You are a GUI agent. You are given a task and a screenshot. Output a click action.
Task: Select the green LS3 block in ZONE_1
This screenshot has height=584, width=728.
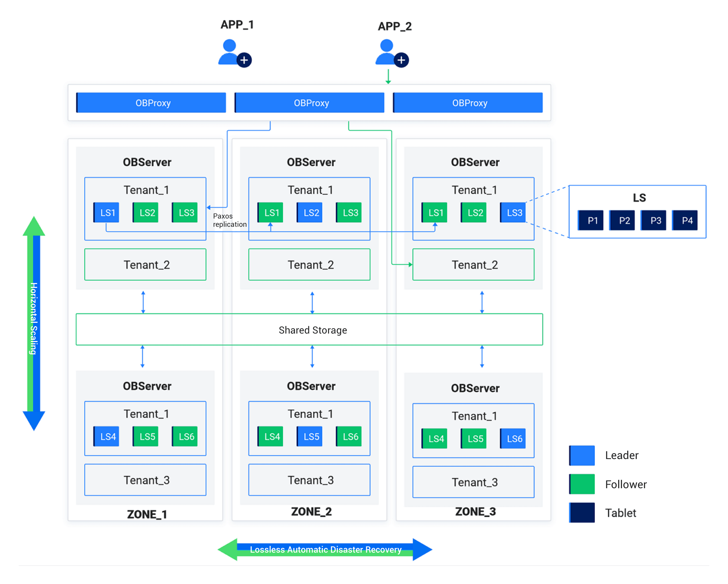185,212
